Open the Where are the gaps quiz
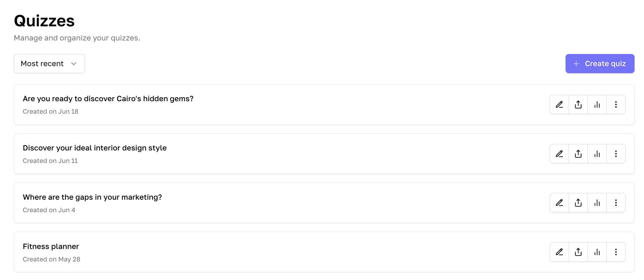This screenshot has height=280, width=644. (x=92, y=197)
